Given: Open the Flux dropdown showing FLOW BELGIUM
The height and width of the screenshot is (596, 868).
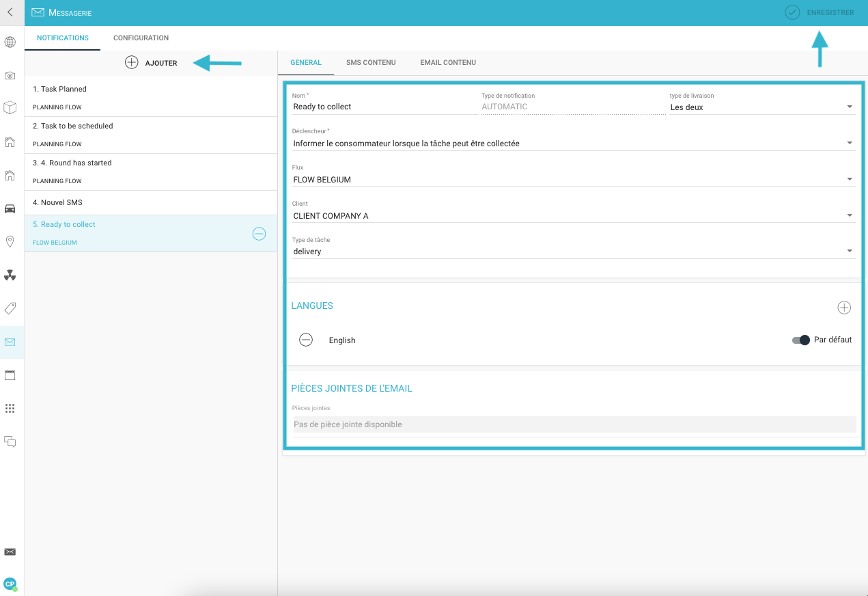Looking at the screenshot, I should [x=574, y=180].
